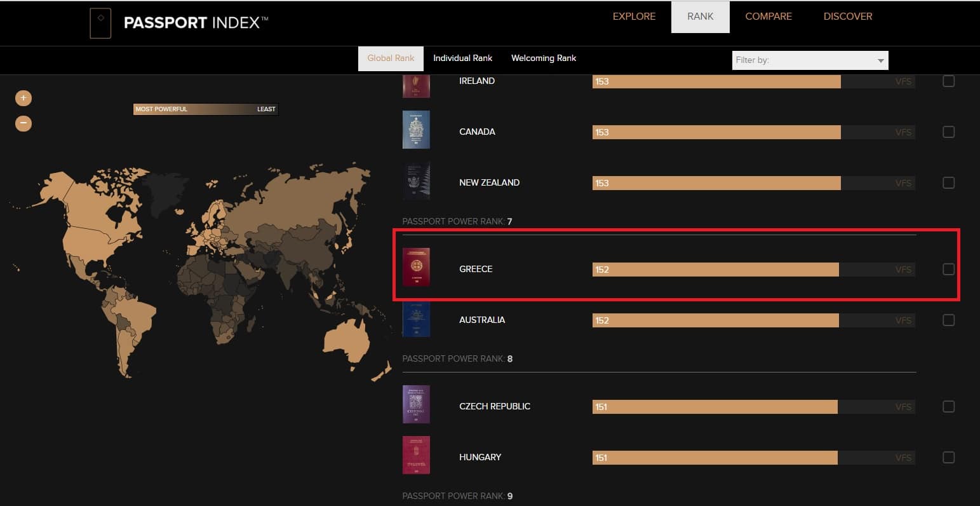Check the Greece compare checkbox
Viewport: 980px width, 506px height.
point(948,269)
